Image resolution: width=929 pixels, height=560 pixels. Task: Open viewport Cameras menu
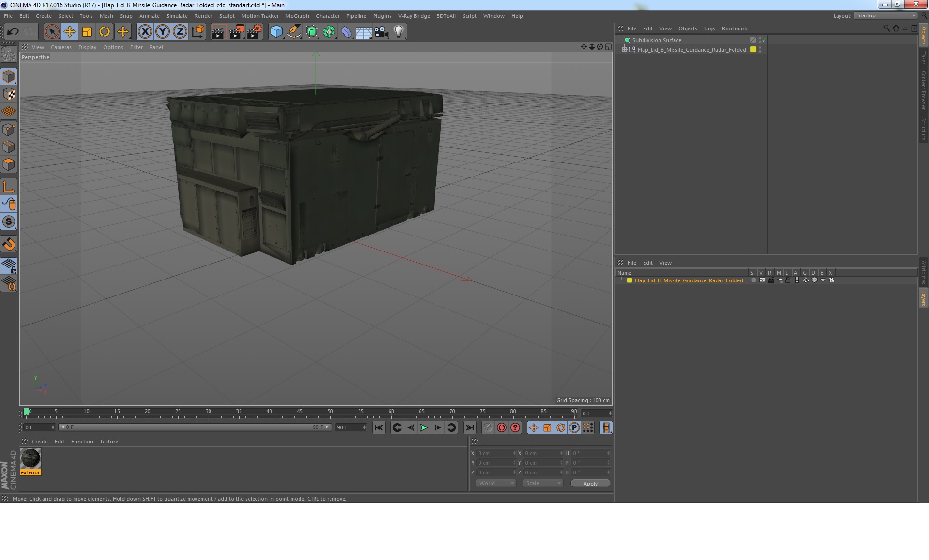61,47
